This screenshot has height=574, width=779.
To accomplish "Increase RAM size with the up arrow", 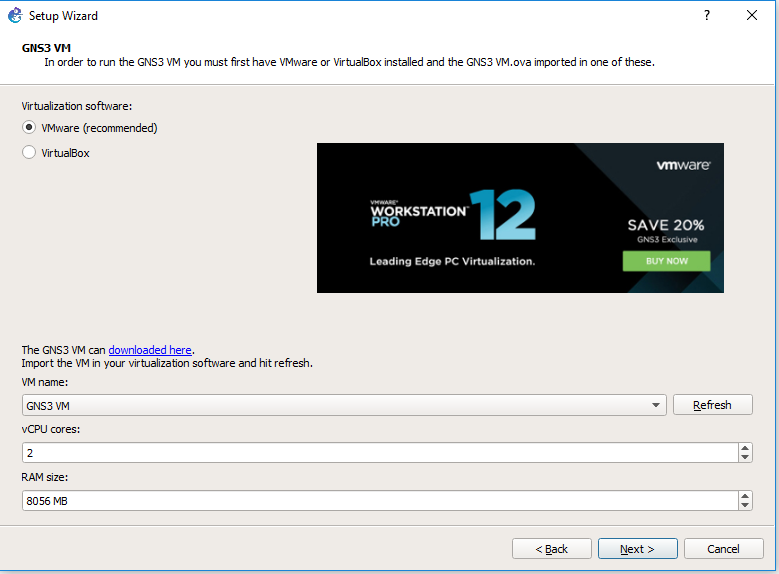I will tap(745, 495).
